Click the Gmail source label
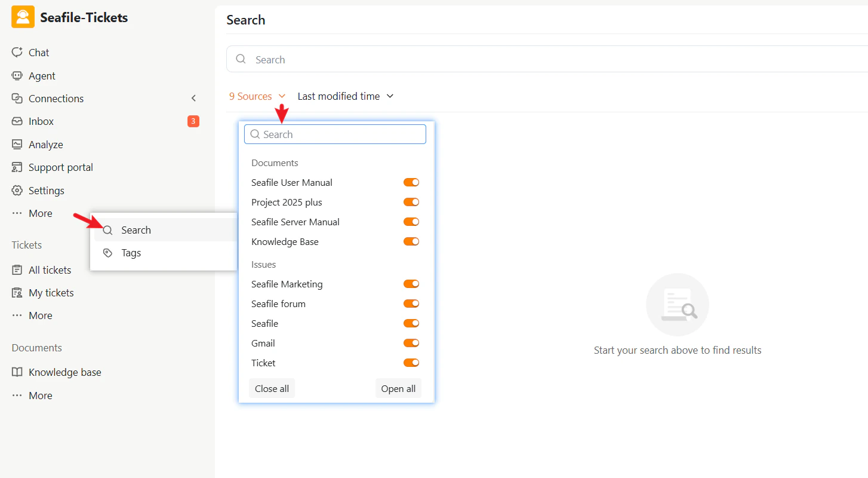Screen dimensions: 868x478 coord(263,343)
